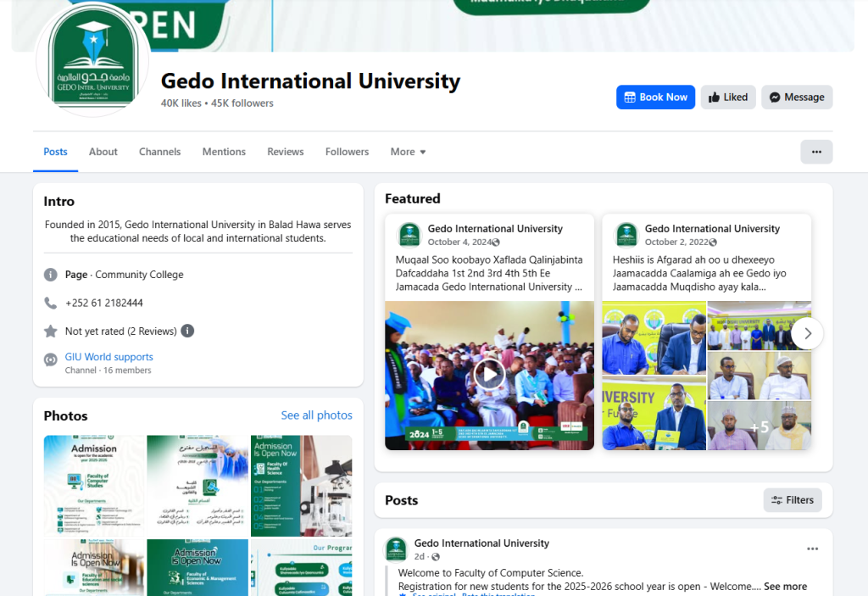
Task: Switch to the About tab
Action: coord(103,152)
